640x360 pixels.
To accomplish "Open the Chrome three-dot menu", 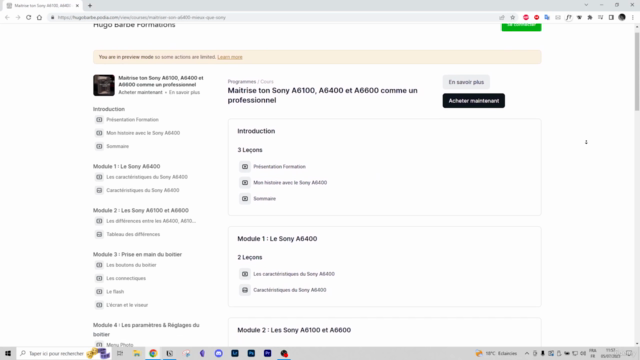I will click(x=633, y=18).
